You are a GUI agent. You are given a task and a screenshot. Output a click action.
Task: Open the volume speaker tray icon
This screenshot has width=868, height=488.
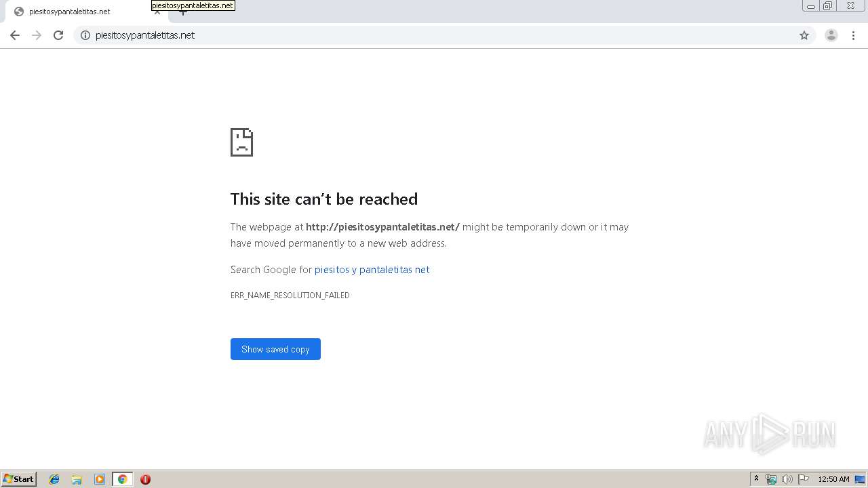pyautogui.click(x=787, y=479)
